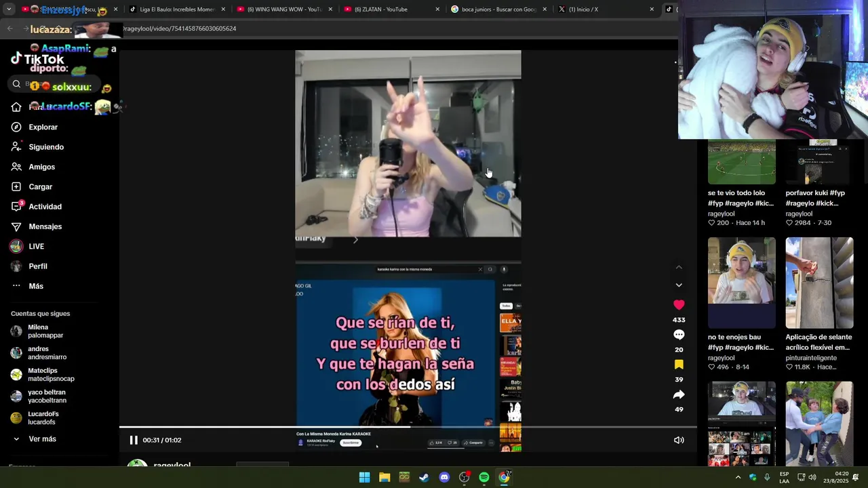Open the notifications bell in taskbar
Viewport: 868px width, 488px height.
(856, 477)
